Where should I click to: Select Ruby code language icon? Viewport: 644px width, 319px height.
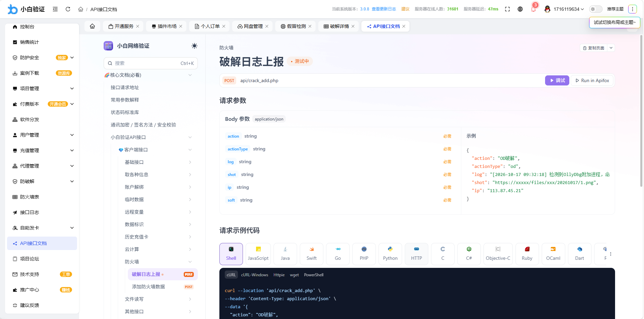(527, 254)
